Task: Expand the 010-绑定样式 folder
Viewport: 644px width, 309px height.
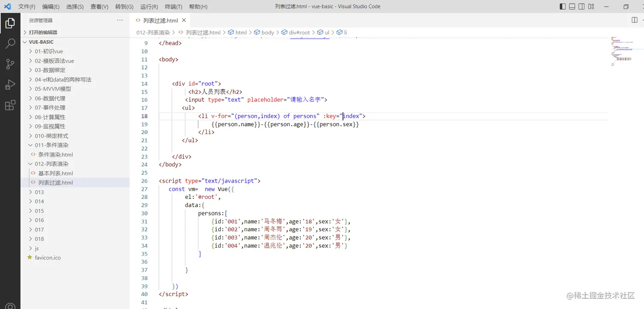Action: point(75,136)
